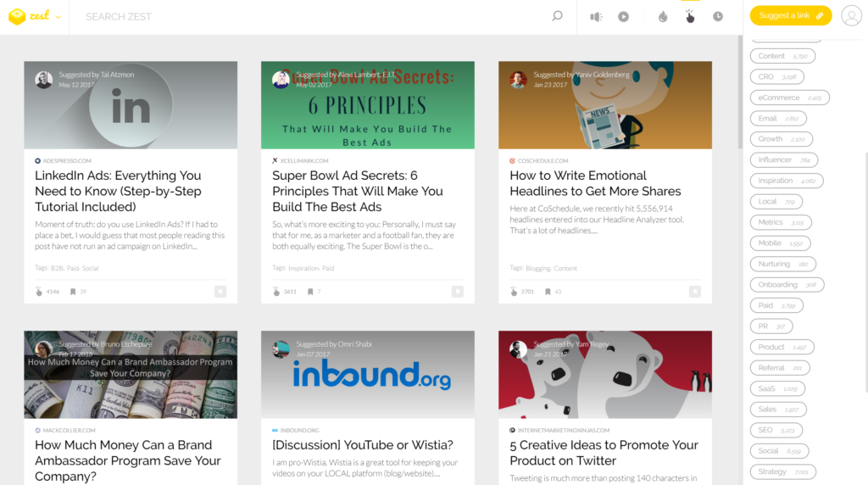The image size is (868, 485).
Task: Select the Paid tag pill
Action: coord(776,305)
